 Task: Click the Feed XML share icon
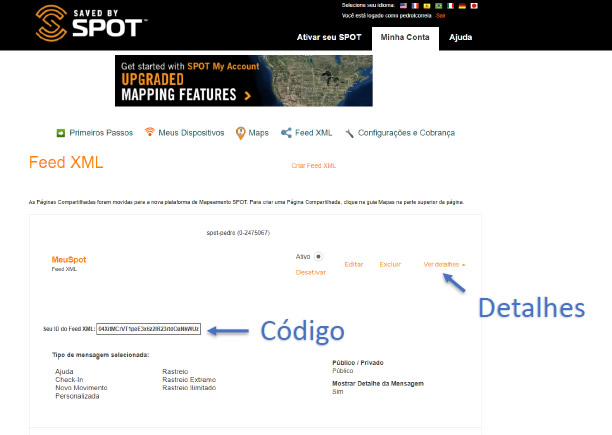click(x=286, y=133)
